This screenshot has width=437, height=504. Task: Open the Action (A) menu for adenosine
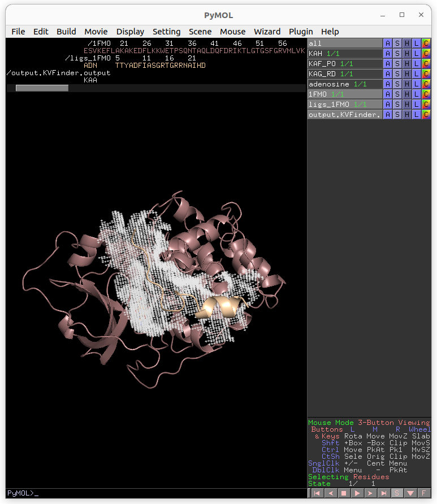coord(388,84)
